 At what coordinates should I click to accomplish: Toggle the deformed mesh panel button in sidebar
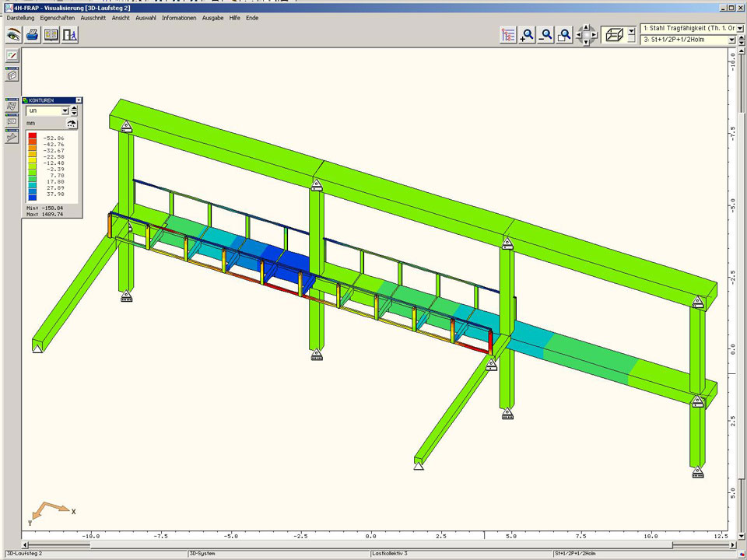12,107
